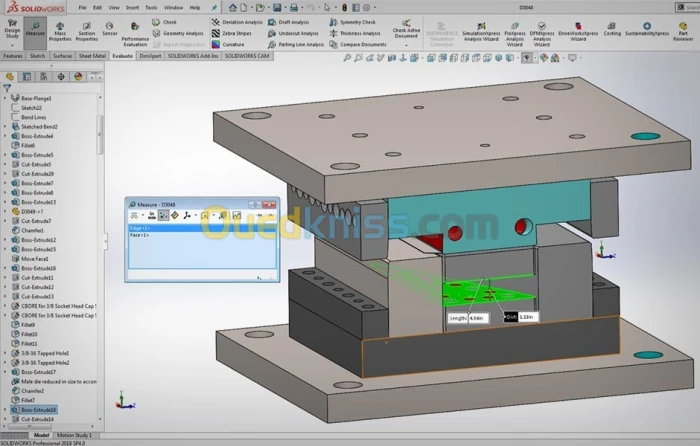Expand the Sketched Bend2 feature
This screenshot has height=446, width=700.
(x=5, y=127)
